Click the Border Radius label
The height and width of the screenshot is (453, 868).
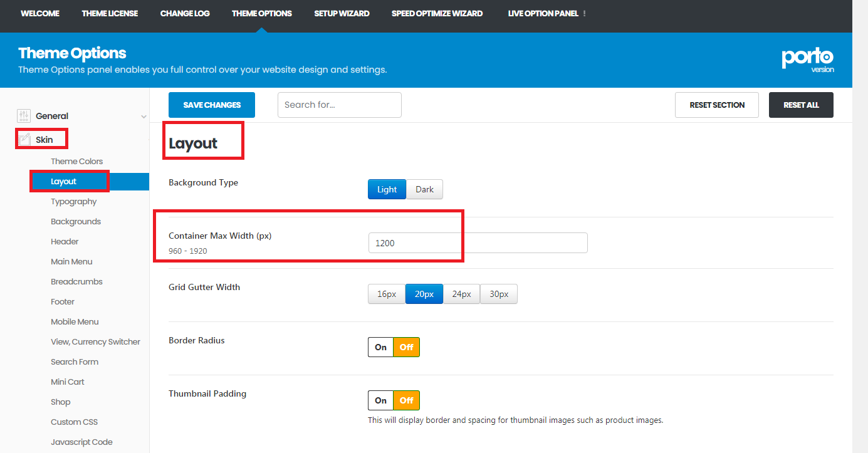(x=197, y=340)
